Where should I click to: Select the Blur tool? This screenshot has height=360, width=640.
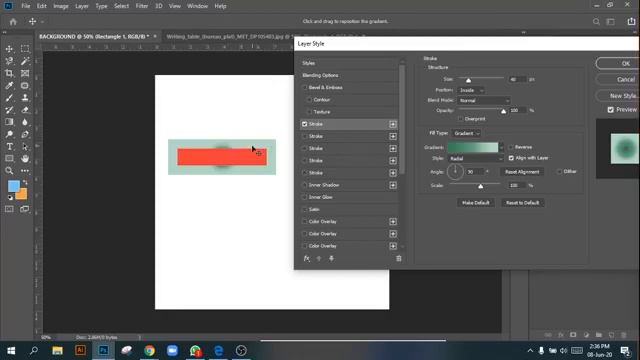pyautogui.click(x=25, y=122)
